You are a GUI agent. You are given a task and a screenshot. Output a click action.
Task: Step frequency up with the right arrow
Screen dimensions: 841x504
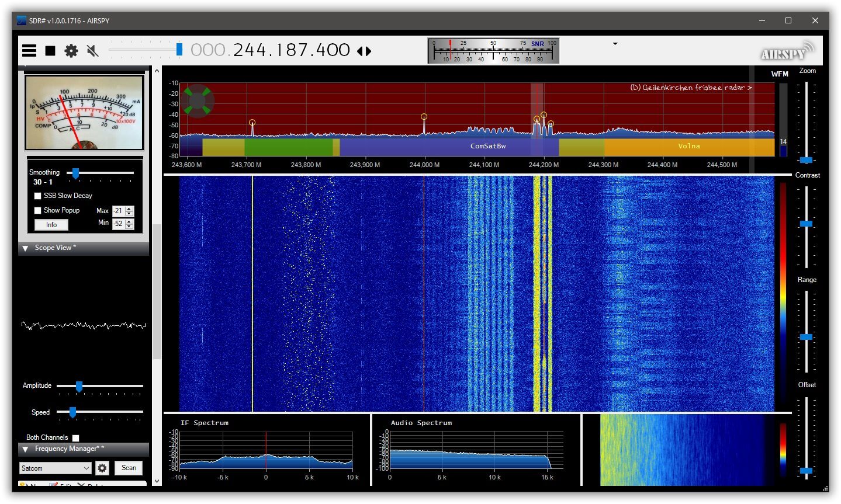point(368,51)
